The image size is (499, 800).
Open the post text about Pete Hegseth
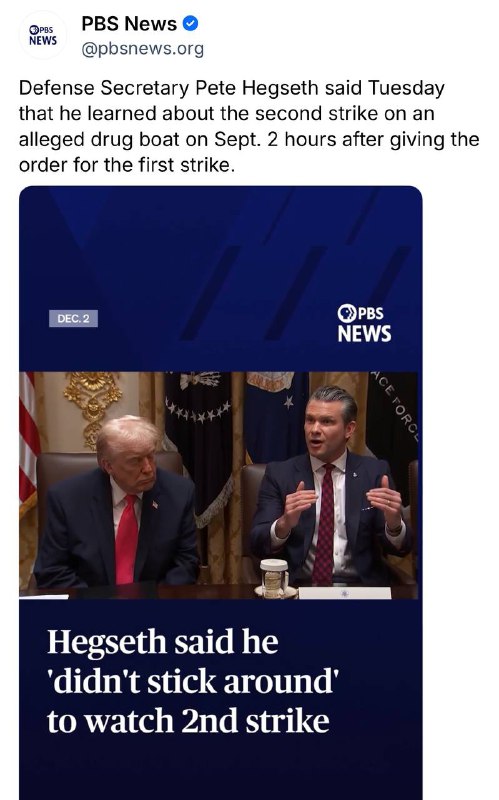(249, 127)
